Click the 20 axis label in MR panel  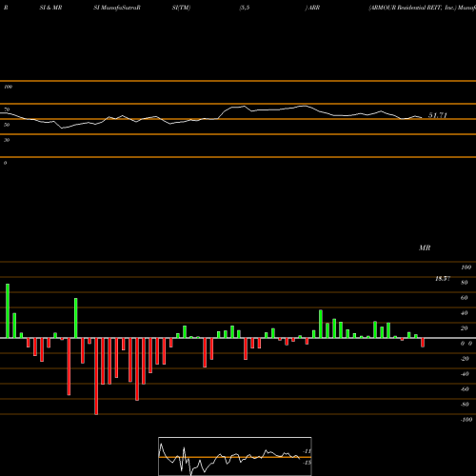(465, 328)
